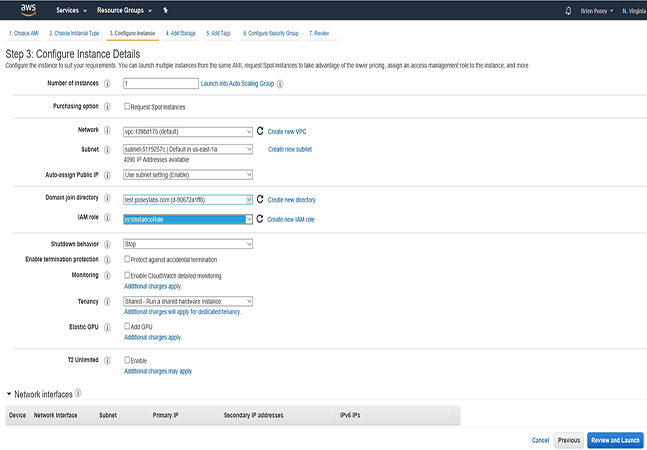The height and width of the screenshot is (450, 647).
Task: Collapse the Network interfaces section
Action: pos(10,395)
